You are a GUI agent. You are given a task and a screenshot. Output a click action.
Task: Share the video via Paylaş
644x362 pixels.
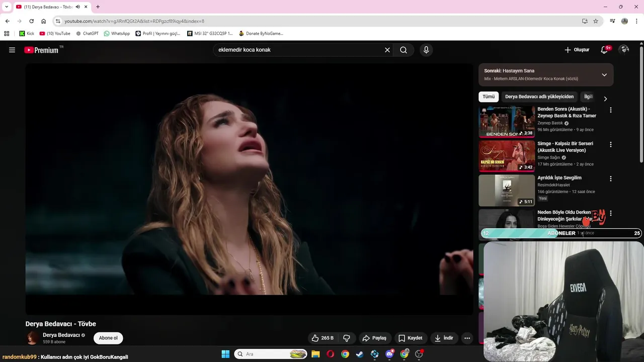coord(374,338)
